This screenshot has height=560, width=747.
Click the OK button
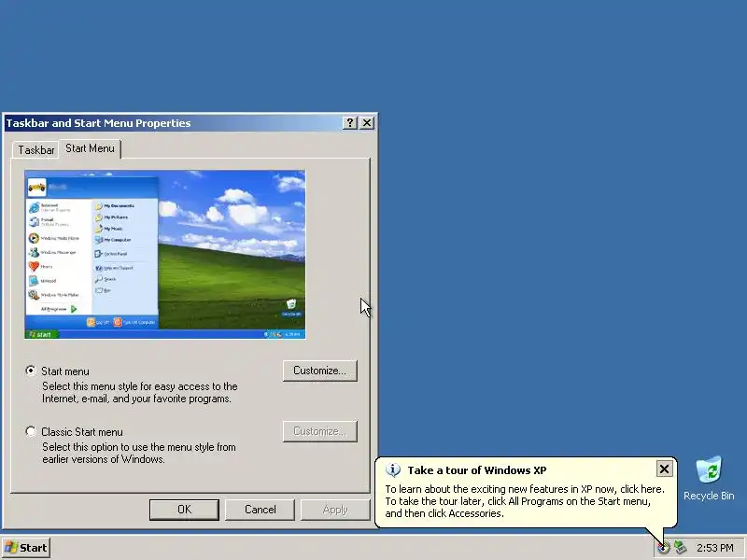pyautogui.click(x=184, y=510)
